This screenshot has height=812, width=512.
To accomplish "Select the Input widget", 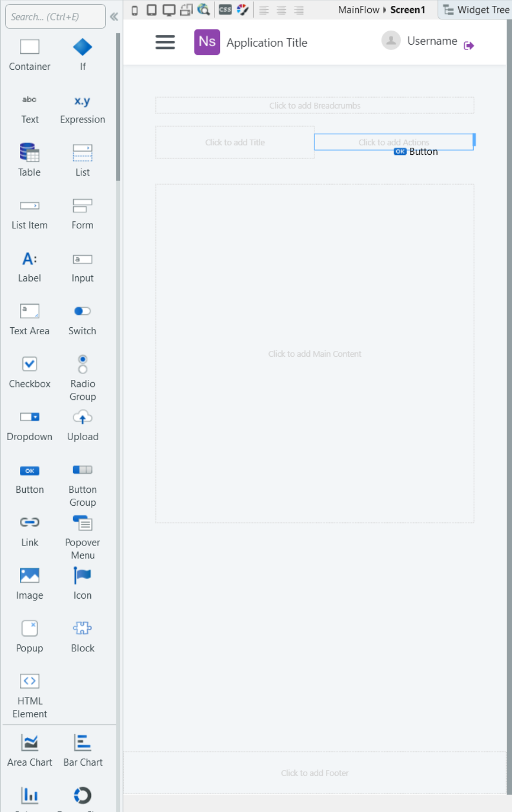I will pos(82,267).
